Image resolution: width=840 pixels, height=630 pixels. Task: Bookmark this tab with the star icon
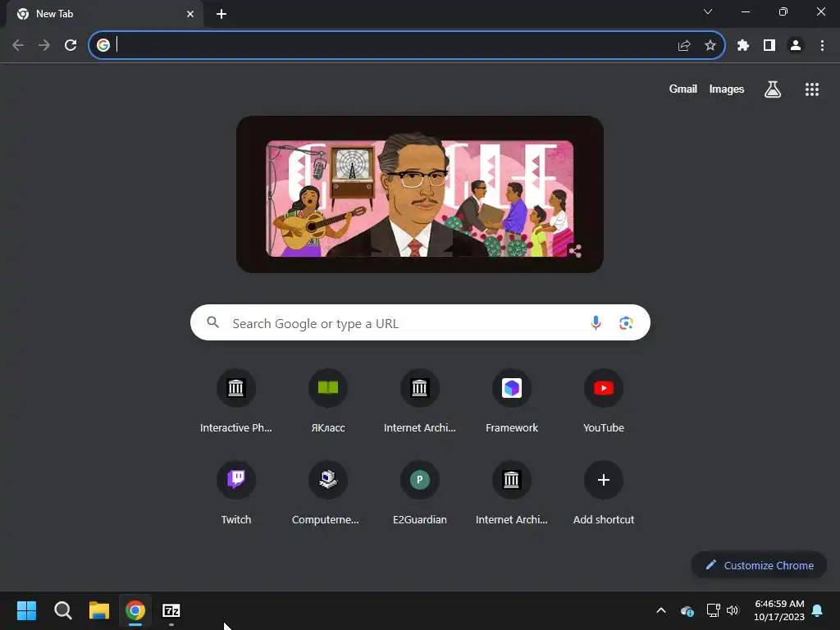click(710, 46)
